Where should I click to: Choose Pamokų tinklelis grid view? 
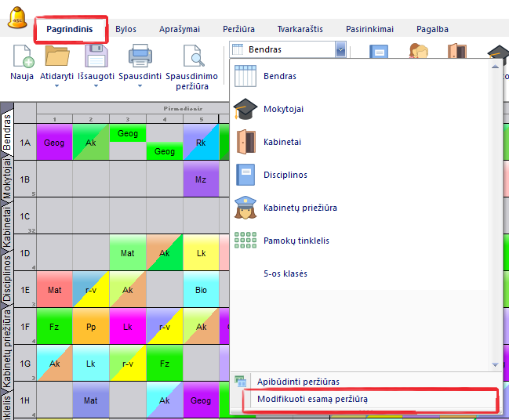[x=295, y=241]
